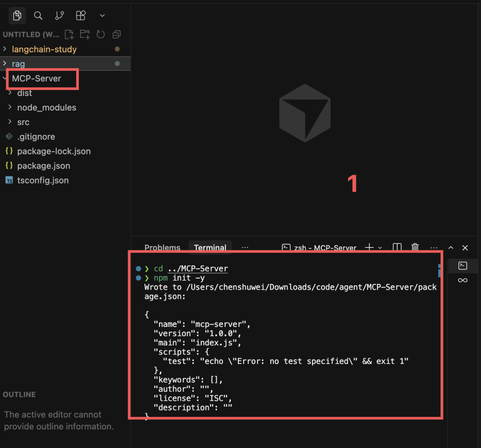Open the Search view icon
The width and height of the screenshot is (481, 448).
(x=38, y=15)
